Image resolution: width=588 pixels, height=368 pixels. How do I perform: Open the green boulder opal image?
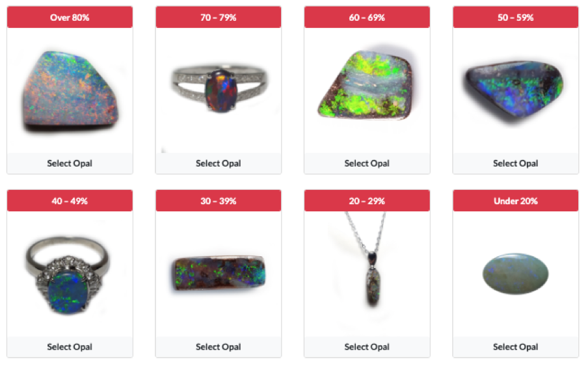click(366, 85)
